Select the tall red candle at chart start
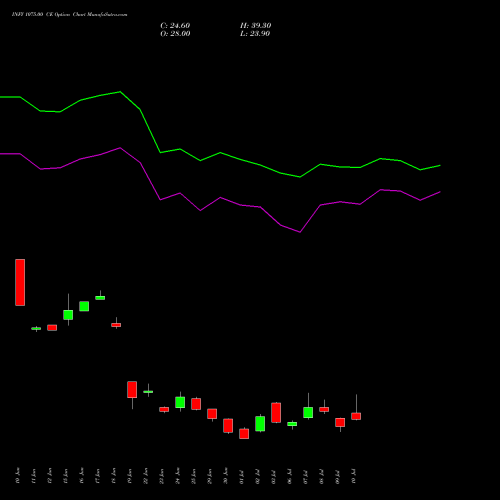 tap(20, 282)
